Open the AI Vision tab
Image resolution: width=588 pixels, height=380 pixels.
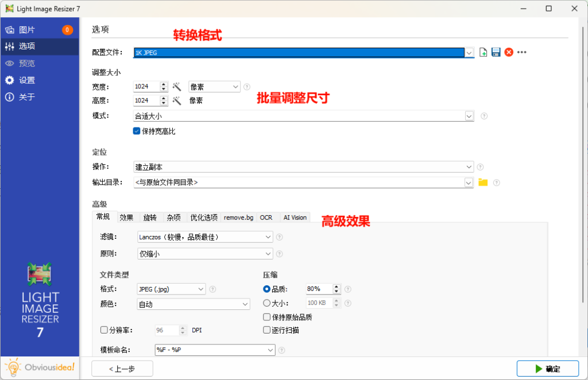(295, 217)
